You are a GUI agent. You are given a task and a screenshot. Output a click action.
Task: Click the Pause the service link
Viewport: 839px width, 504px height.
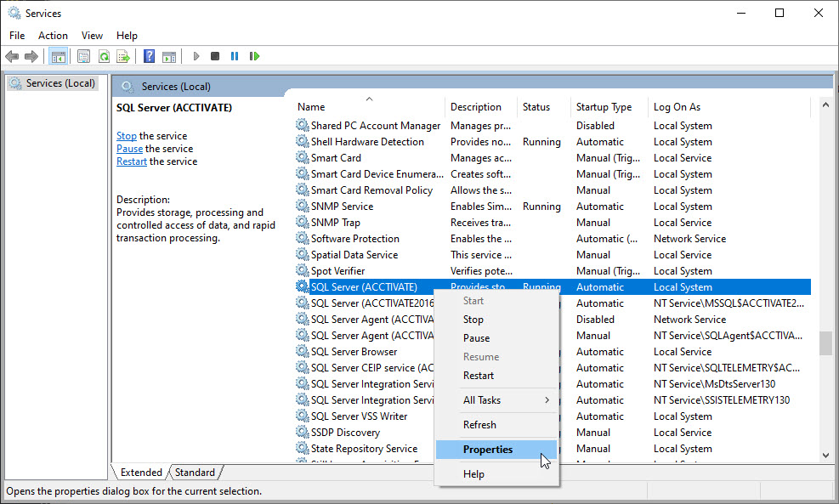(x=129, y=148)
